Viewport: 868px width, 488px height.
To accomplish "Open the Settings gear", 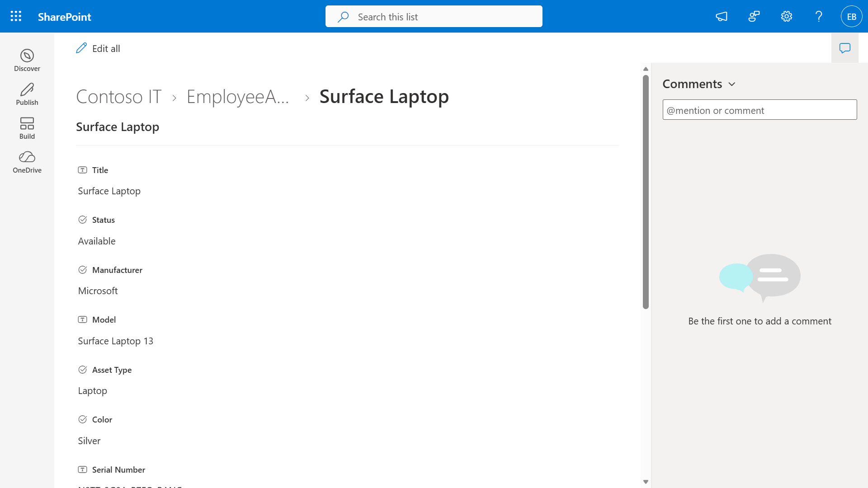I will click(x=787, y=17).
